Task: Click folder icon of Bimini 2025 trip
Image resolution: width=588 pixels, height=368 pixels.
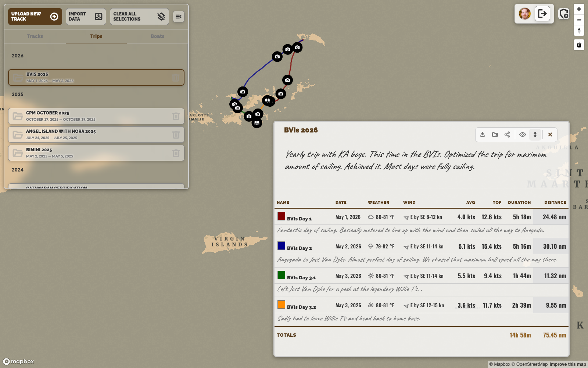Action: [18, 153]
